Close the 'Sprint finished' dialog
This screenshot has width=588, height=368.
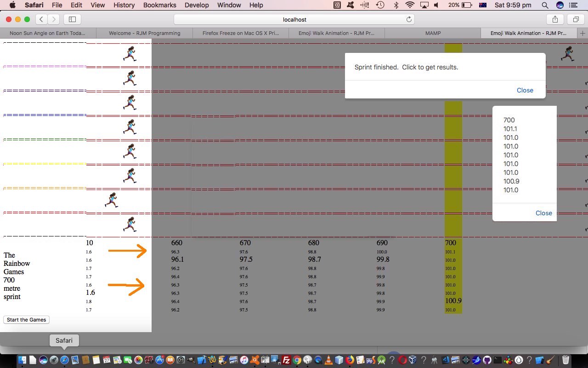[525, 90]
